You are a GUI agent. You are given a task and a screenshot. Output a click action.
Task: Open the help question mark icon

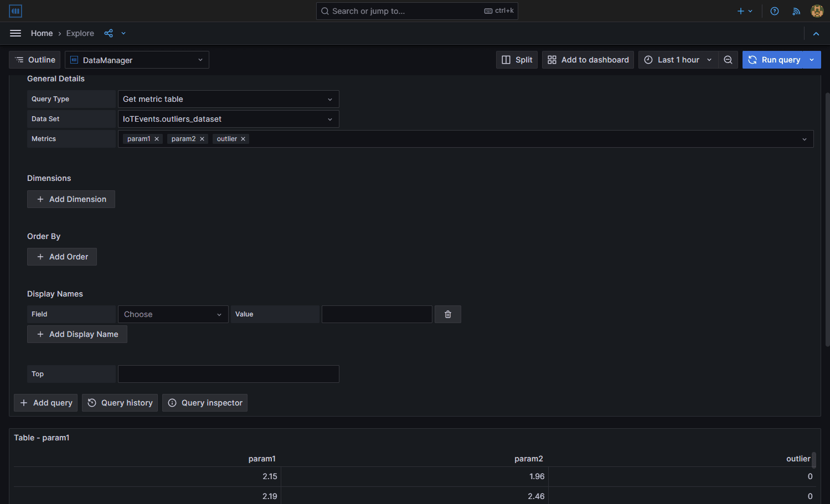tap(775, 11)
